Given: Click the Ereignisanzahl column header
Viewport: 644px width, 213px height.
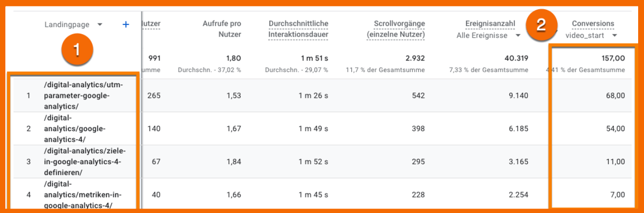Looking at the screenshot, I should [490, 23].
